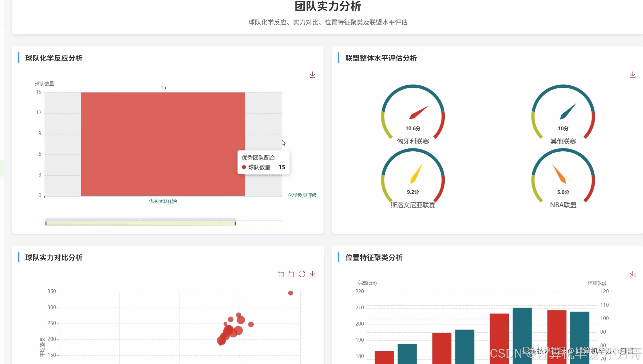Click the 位置特征聚类分析 panel heading
643x364 pixels.
point(374,258)
